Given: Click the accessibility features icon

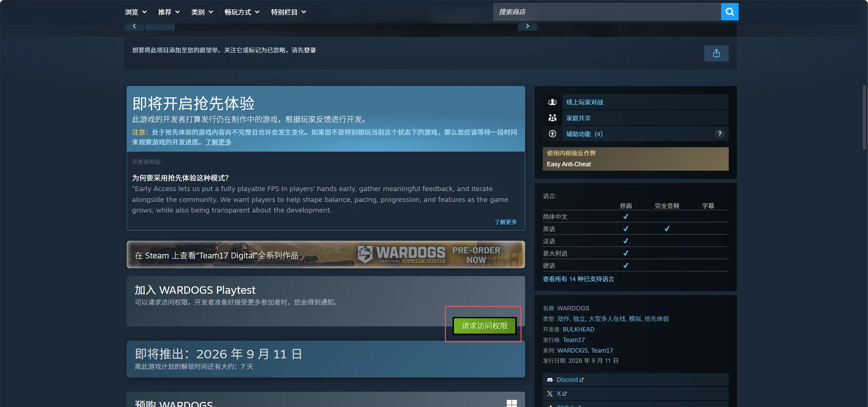Looking at the screenshot, I should tap(552, 134).
